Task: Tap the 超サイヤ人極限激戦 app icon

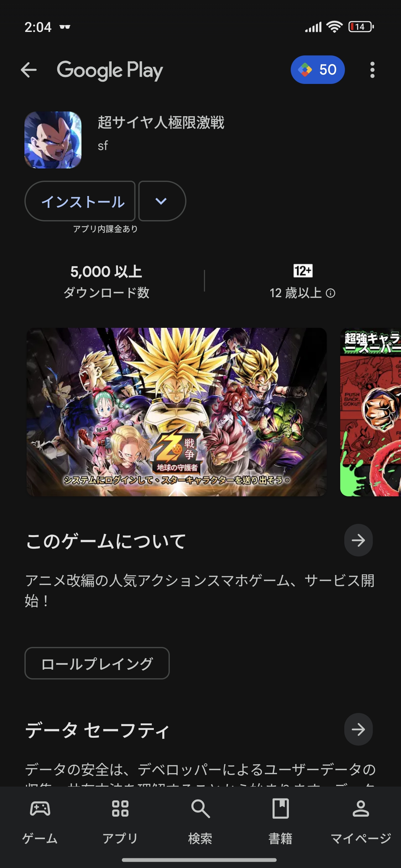Action: coord(53,140)
